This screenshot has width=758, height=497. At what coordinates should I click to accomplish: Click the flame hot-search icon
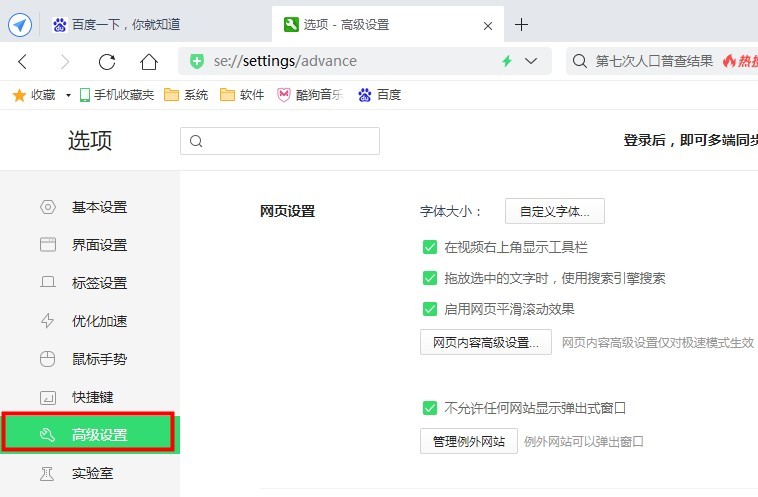729,61
